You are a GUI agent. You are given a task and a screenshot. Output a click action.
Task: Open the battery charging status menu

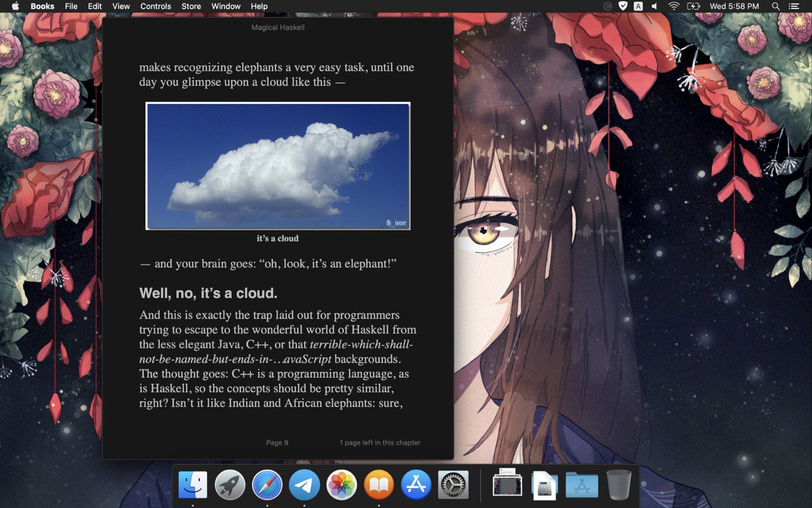(693, 6)
